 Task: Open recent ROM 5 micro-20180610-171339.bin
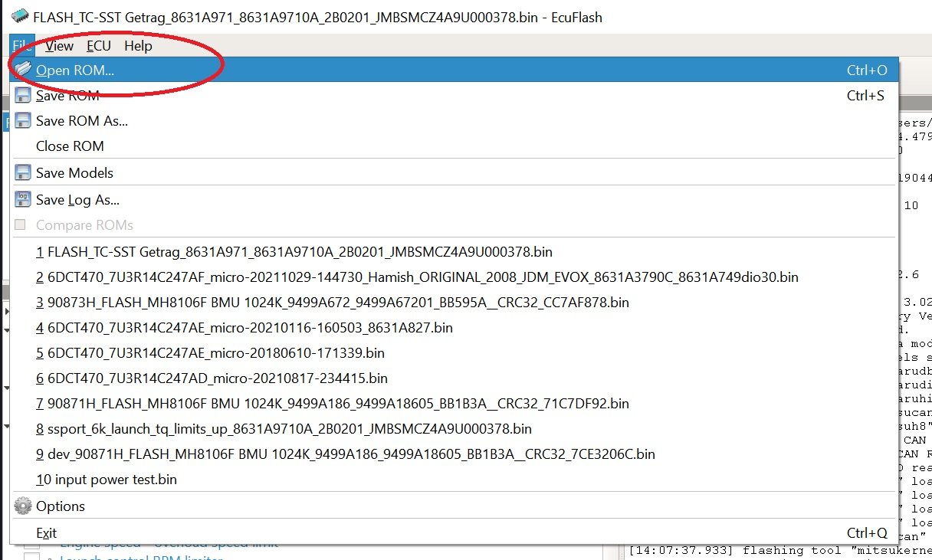pos(454,353)
